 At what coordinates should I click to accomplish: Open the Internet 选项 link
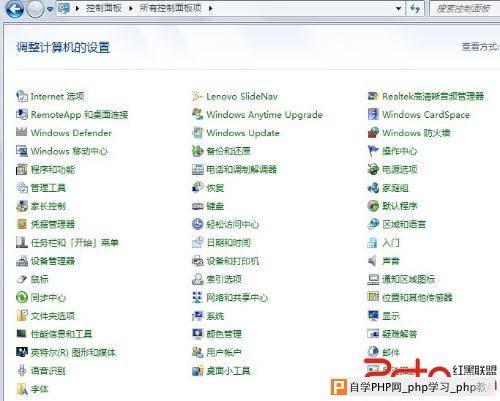pyautogui.click(x=57, y=96)
